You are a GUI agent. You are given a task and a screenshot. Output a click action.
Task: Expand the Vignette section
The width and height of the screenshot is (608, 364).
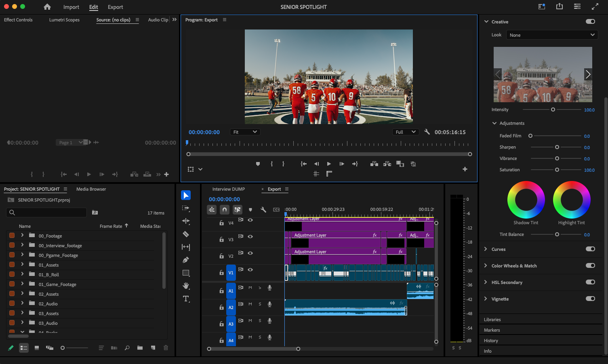486,299
